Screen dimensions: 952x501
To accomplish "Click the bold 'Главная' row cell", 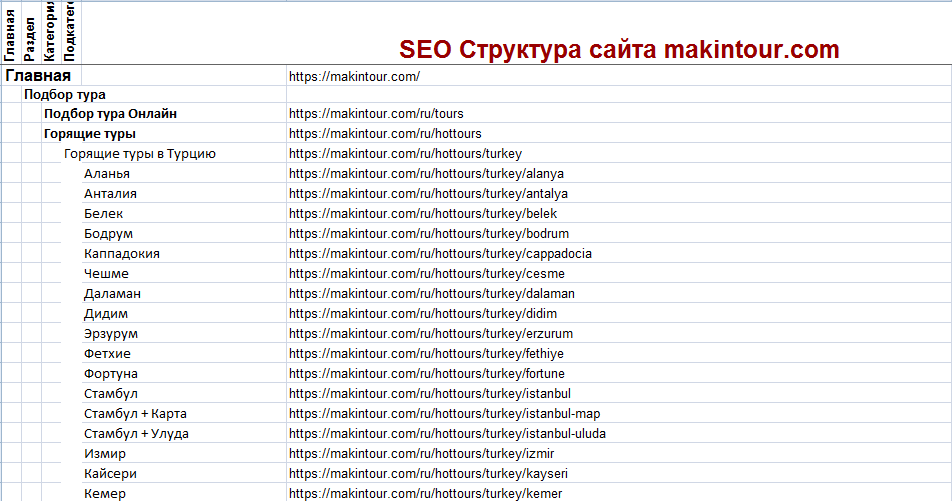I will tap(38, 75).
